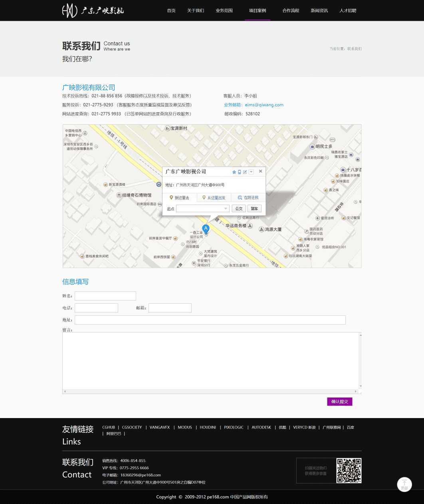Open the 起点 start point combo box
The image size is (424, 504).
pos(202,209)
